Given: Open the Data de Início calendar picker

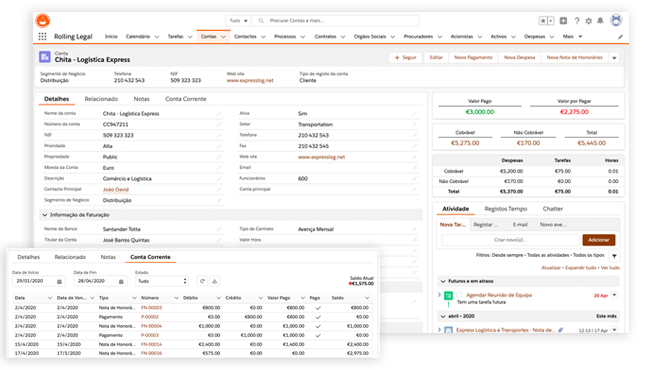Looking at the screenshot, I should point(59,282).
